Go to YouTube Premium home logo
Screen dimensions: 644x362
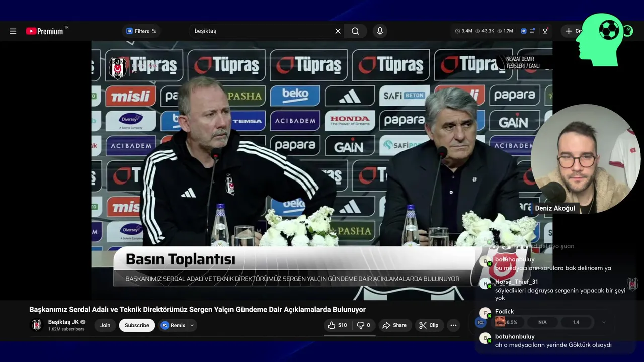(45, 31)
